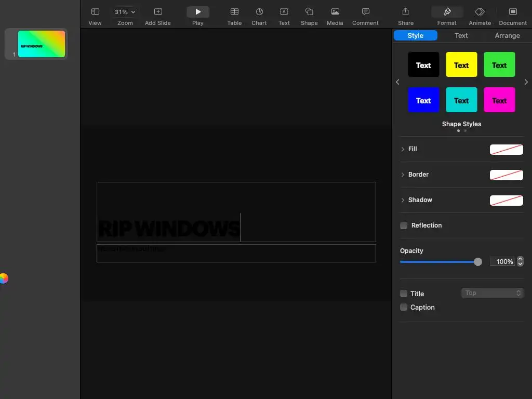The width and height of the screenshot is (532, 399).
Task: Apply the magenta shape style
Action: point(499,100)
